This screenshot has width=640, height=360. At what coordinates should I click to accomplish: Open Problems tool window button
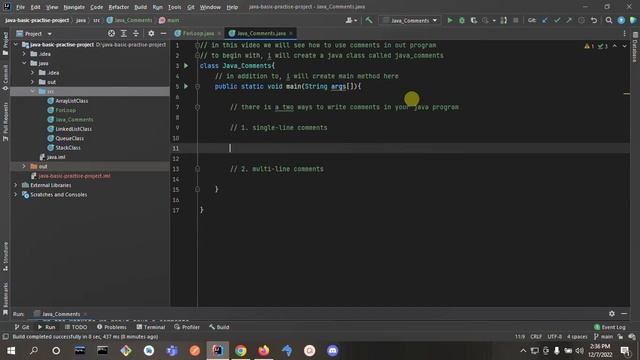tap(112, 327)
